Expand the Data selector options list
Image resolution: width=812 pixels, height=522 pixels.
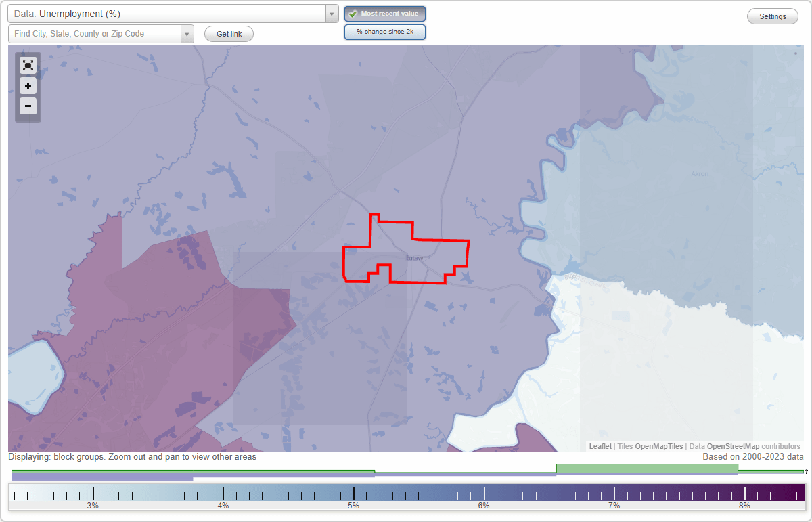coord(331,13)
